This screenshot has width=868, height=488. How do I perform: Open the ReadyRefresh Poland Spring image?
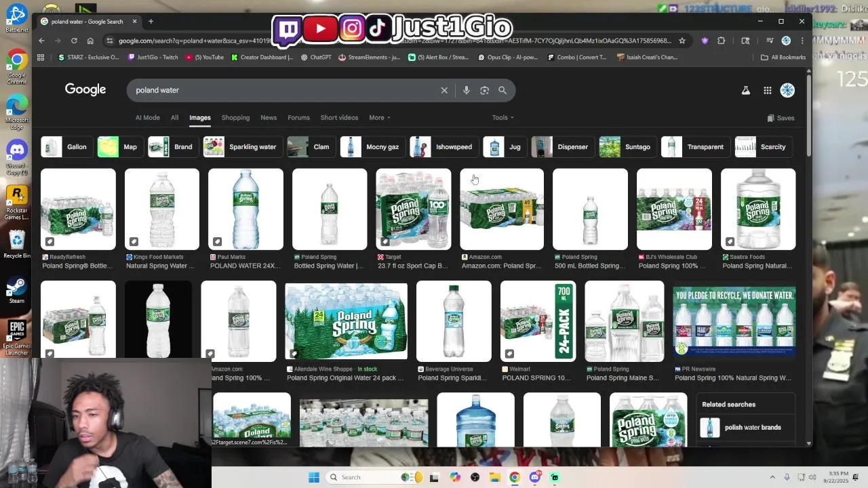tap(78, 209)
